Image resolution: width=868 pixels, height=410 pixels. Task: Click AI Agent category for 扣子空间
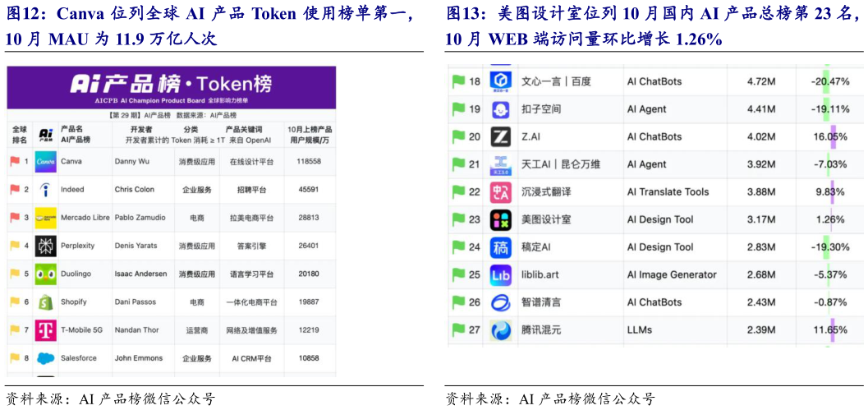pyautogui.click(x=646, y=109)
